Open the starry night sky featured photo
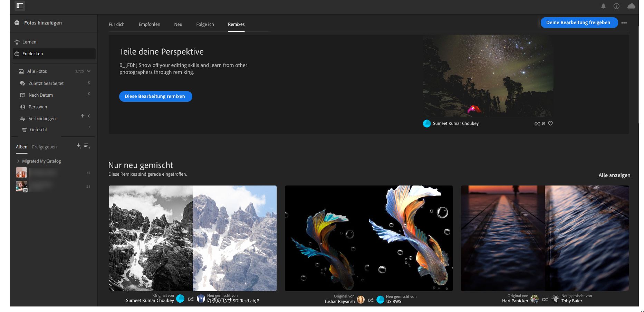Viewport: 644px width, 312px height. click(x=488, y=76)
